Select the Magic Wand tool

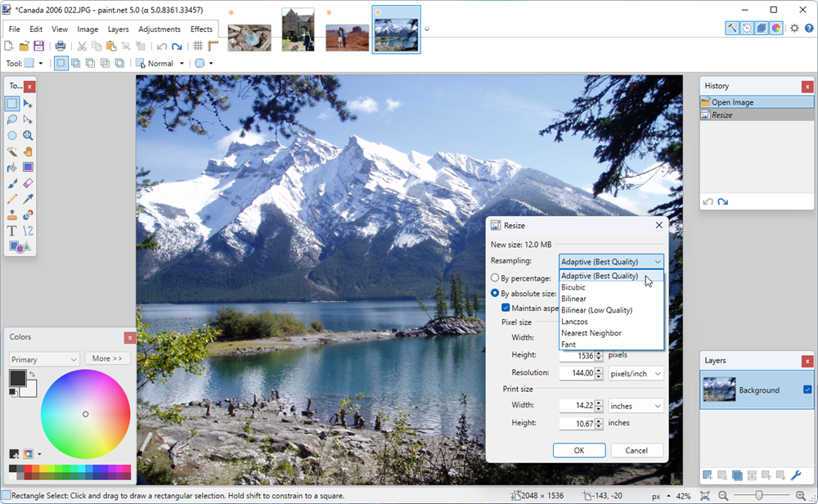click(x=12, y=151)
